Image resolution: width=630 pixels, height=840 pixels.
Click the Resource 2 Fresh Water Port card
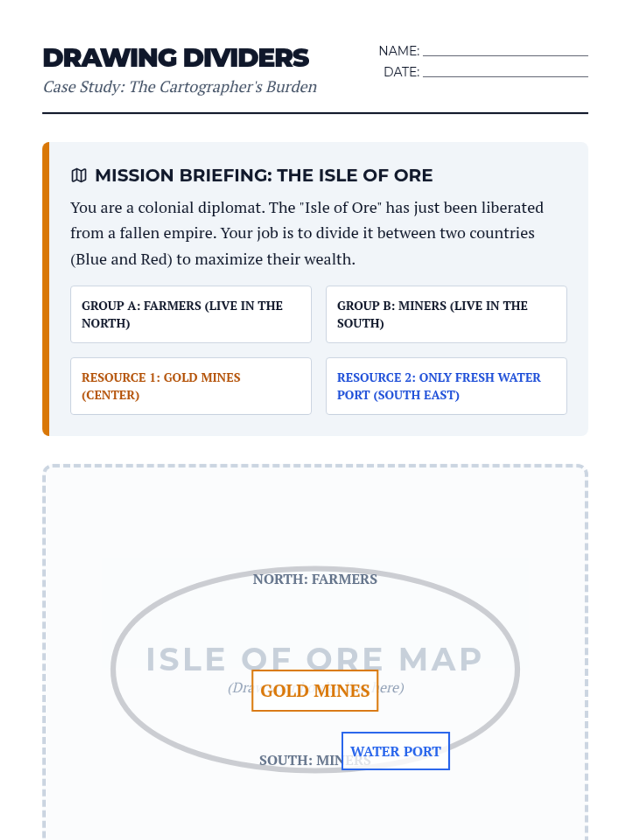coord(446,386)
